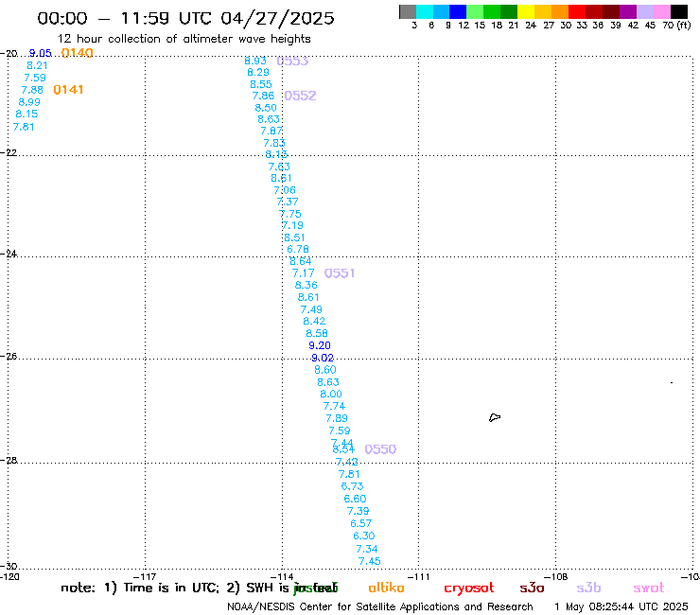Viewport: 700px width, 615px height.
Task: Click the 7.45 wave height value
Action: pos(370,562)
